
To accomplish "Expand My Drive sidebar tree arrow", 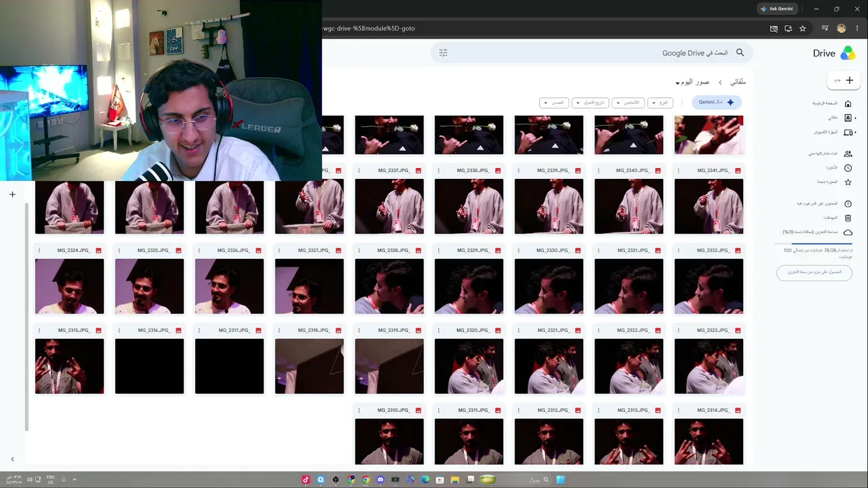I will pyautogui.click(x=855, y=118).
